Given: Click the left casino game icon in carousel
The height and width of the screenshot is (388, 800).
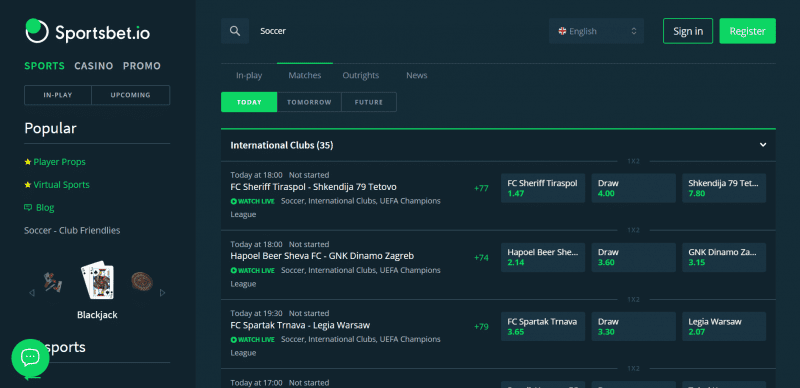Looking at the screenshot, I should pos(53,281).
